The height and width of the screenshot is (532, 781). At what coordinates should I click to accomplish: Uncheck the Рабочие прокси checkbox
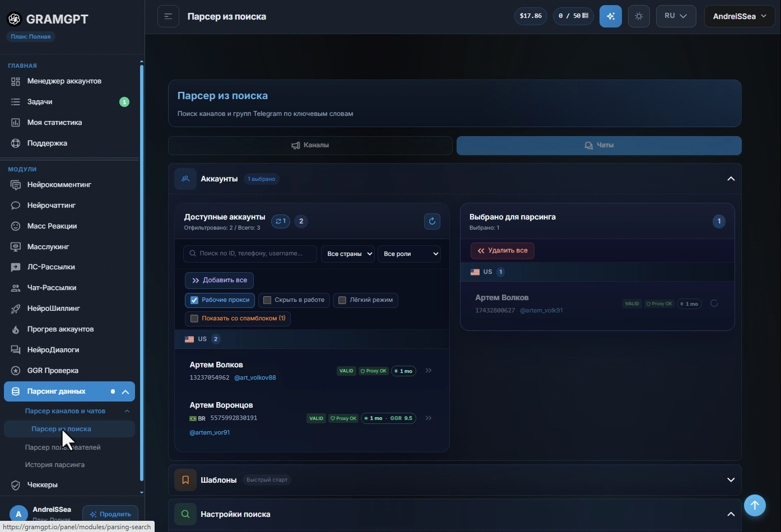(x=194, y=300)
